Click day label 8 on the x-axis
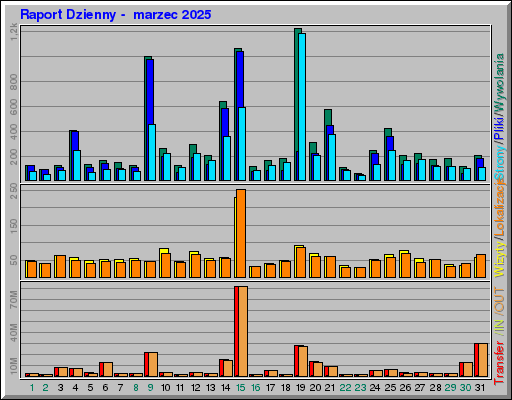Viewport: 512px width, 400px height. [x=136, y=388]
